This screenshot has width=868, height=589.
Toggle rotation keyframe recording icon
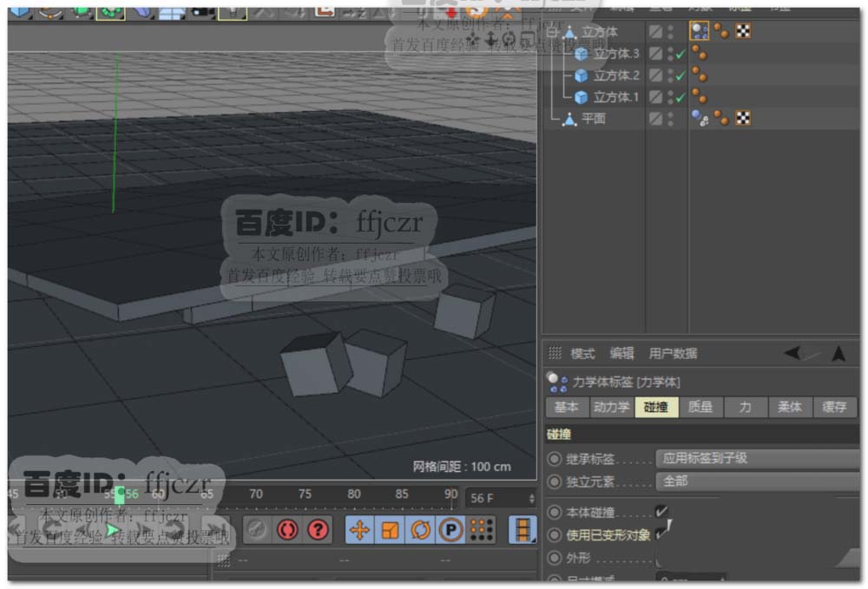coord(421,530)
